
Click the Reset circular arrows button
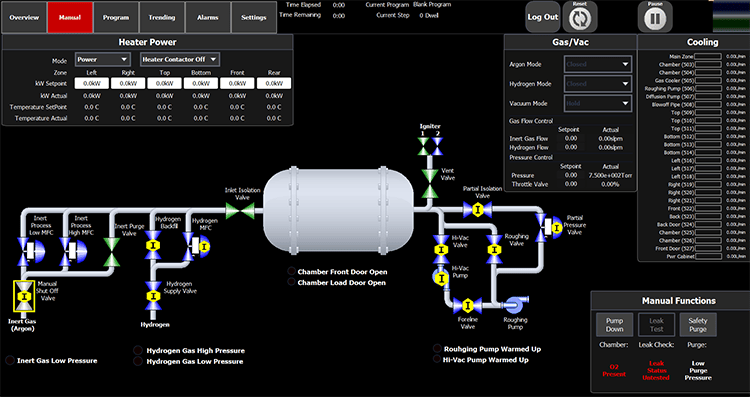tap(580, 18)
